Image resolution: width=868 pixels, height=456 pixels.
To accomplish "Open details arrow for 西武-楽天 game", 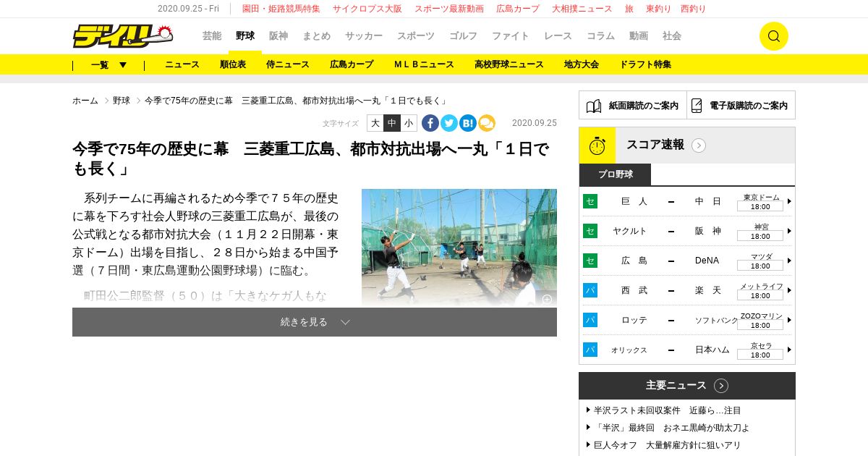I will coord(789,290).
